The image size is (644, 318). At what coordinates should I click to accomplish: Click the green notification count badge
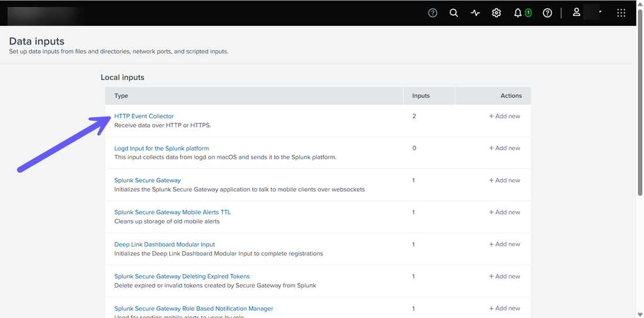click(528, 13)
